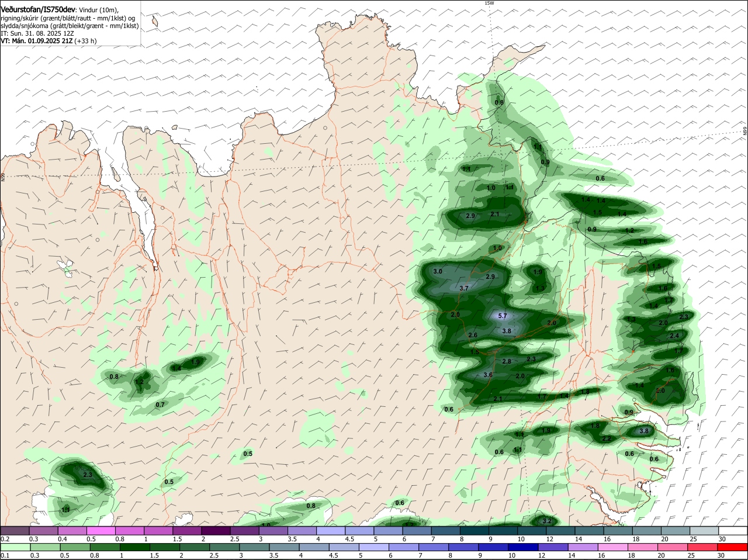
Task: Click the 5.7 precipitation peak value
Action: (x=502, y=316)
